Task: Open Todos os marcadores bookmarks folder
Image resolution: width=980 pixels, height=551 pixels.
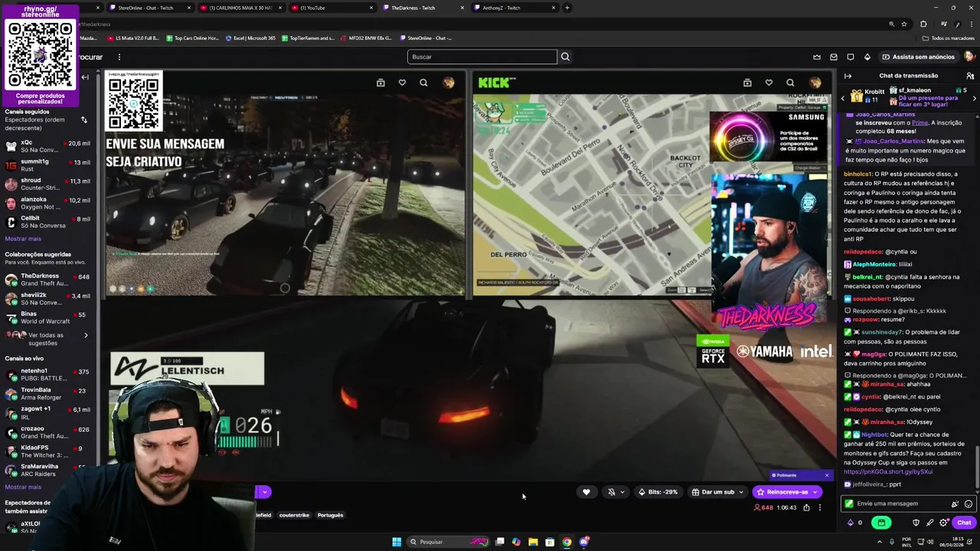Action: tap(948, 38)
